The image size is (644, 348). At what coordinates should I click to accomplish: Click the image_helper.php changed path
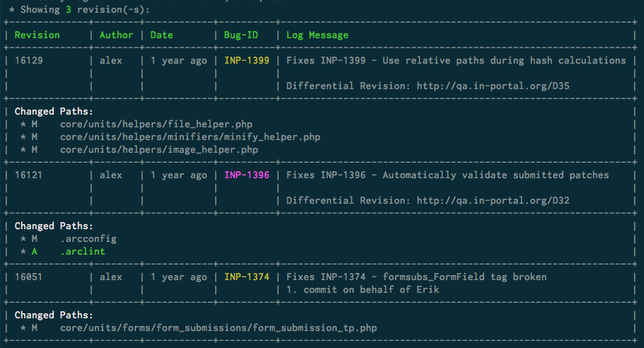[x=159, y=149]
